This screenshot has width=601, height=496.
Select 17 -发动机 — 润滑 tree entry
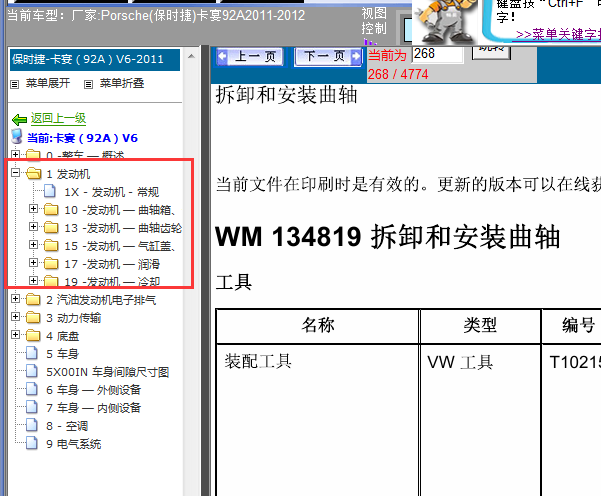tap(112, 264)
